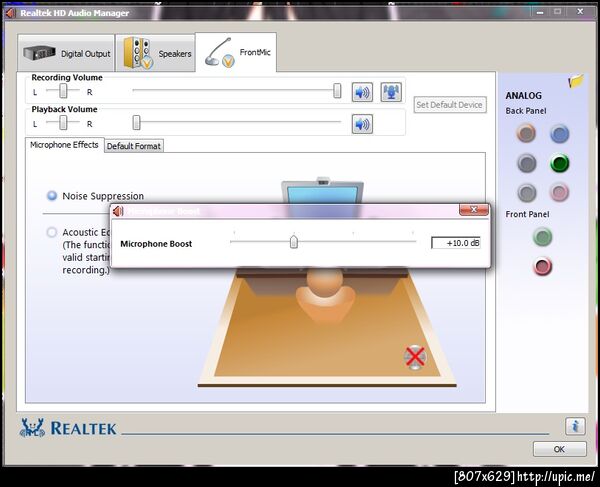
Task: Click the Back Panel label
Action: point(526,111)
